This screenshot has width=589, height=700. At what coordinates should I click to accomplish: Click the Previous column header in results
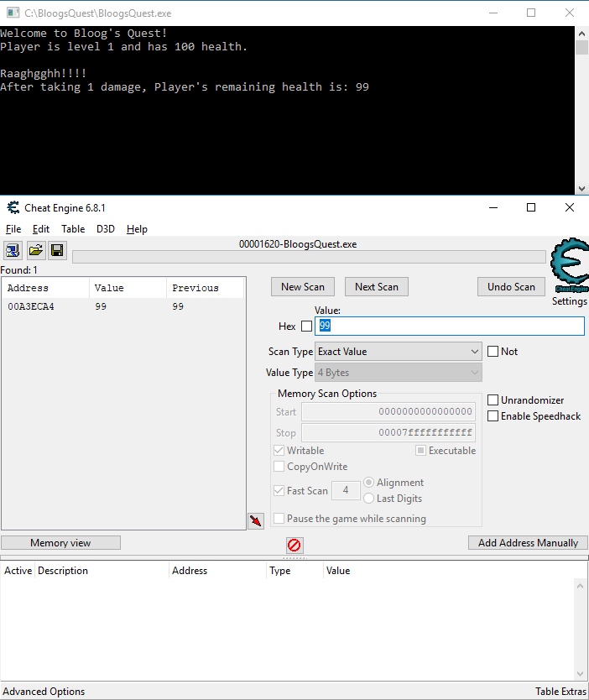point(206,288)
